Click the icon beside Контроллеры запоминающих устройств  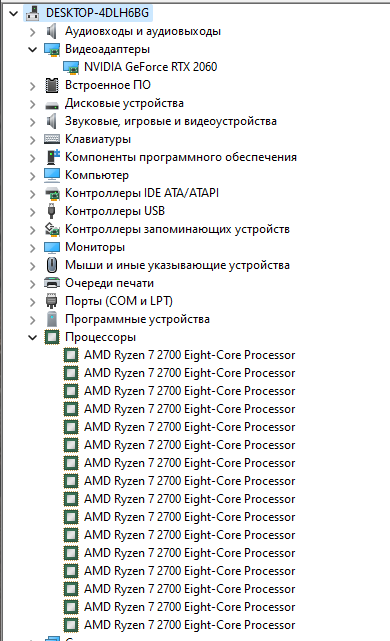click(x=52, y=229)
